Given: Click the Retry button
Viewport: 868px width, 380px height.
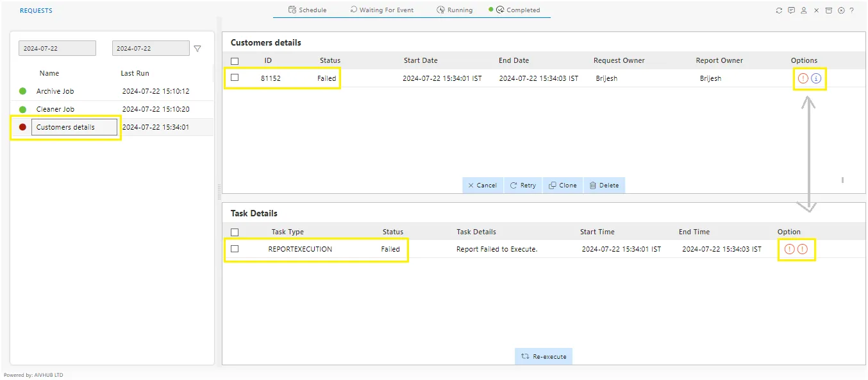Looking at the screenshot, I should pos(523,185).
